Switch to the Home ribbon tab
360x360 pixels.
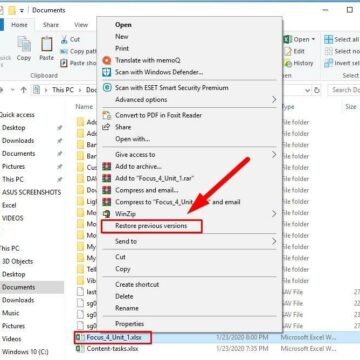tap(19, 25)
